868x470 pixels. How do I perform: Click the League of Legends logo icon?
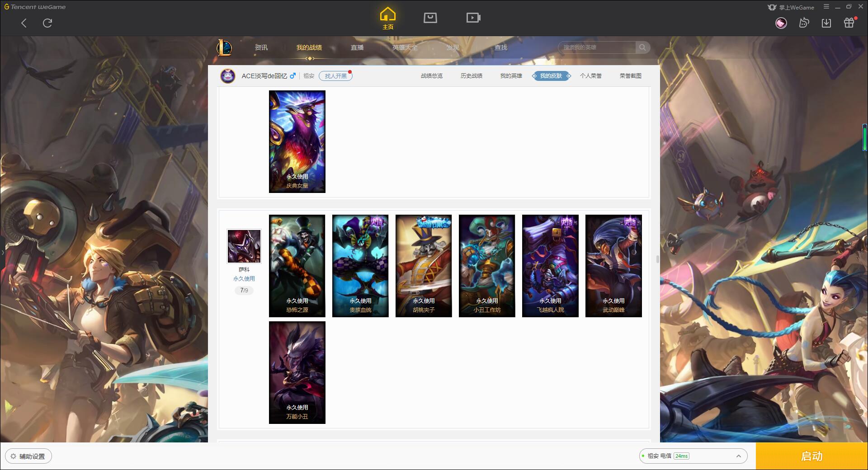coord(224,47)
